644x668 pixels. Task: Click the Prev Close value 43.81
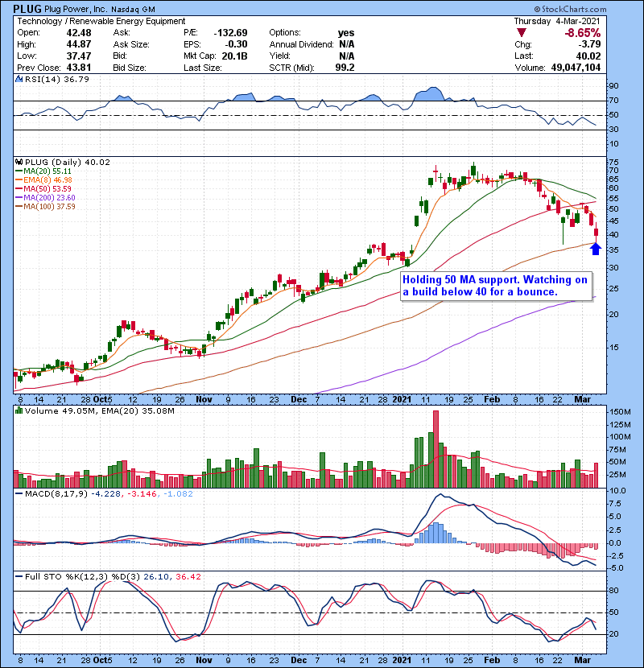[x=78, y=68]
